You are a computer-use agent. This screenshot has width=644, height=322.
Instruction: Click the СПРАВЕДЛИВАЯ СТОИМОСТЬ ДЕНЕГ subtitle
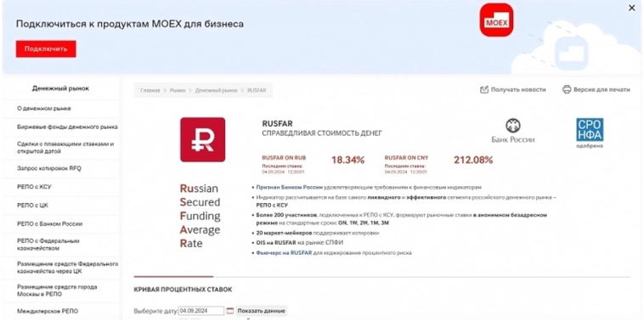322,133
